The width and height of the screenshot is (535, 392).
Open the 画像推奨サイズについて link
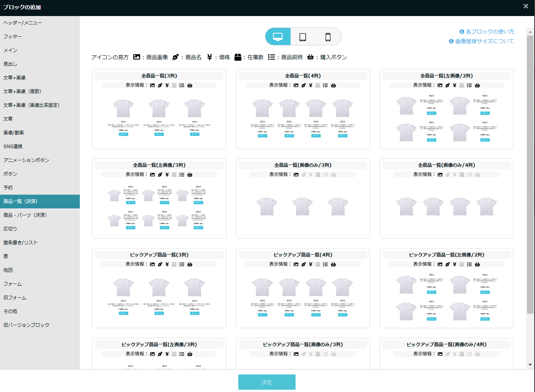[x=485, y=41]
